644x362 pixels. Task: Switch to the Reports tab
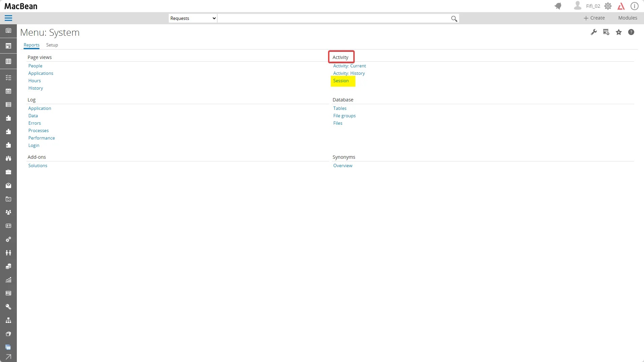tap(31, 45)
